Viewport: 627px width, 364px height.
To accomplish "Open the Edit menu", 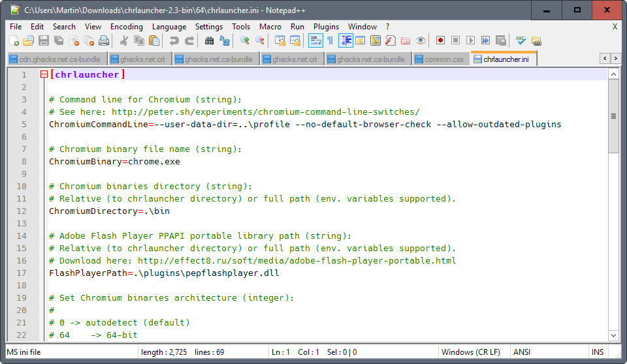I will (x=37, y=27).
